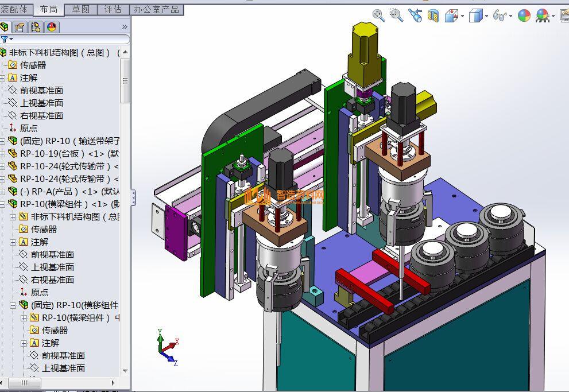569x392 pixels.
Task: Expand the RP-10-19(台板) tree node
Action: 3,153
